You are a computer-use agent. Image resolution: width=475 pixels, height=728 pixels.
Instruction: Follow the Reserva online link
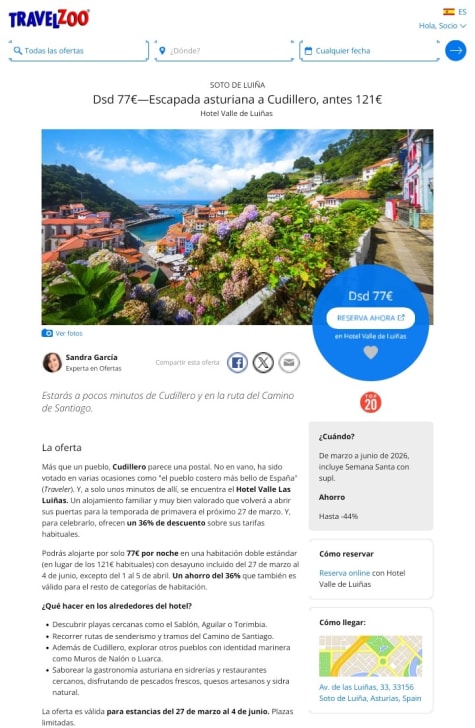point(345,573)
